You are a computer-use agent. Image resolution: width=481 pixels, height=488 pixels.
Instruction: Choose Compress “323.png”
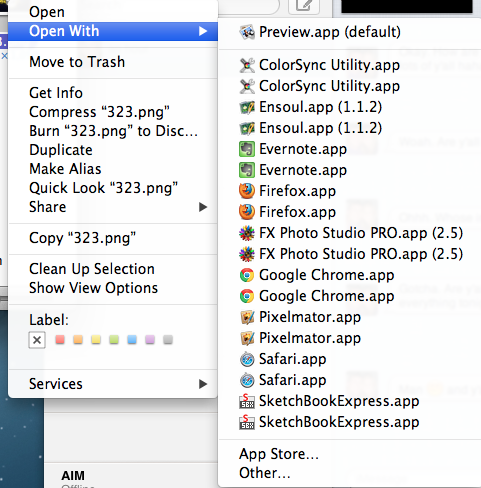pos(113,112)
